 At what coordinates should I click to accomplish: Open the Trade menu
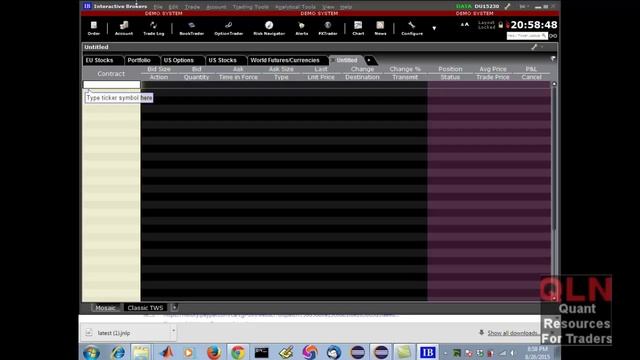tap(192, 7)
